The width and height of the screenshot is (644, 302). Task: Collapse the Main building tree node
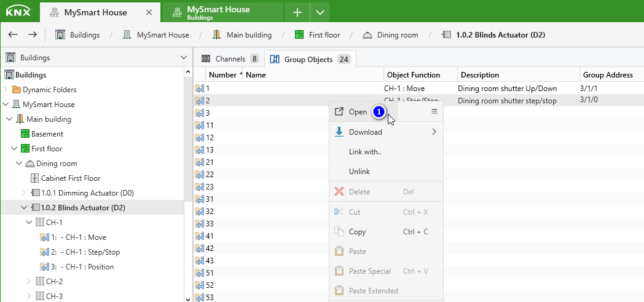click(x=9, y=119)
